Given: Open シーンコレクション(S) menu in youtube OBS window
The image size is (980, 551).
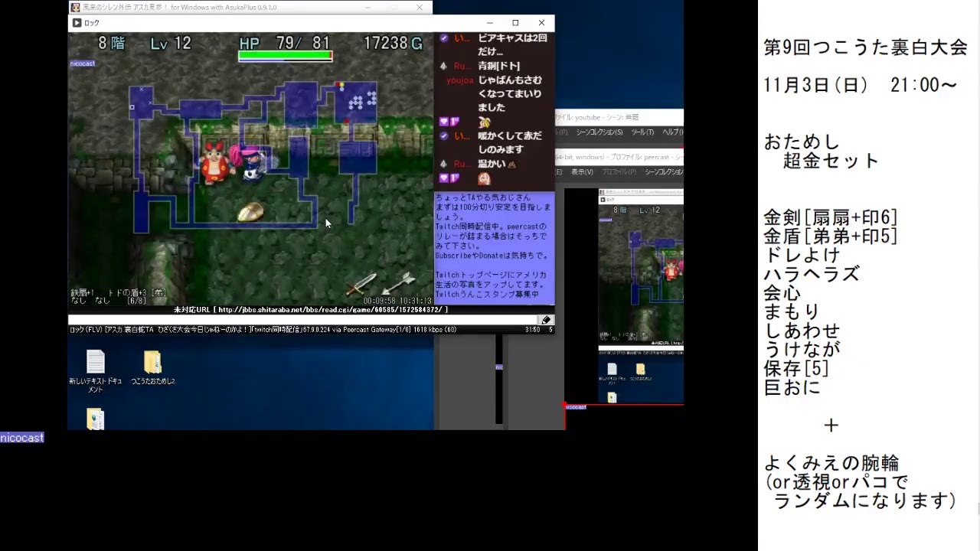Looking at the screenshot, I should click(599, 132).
